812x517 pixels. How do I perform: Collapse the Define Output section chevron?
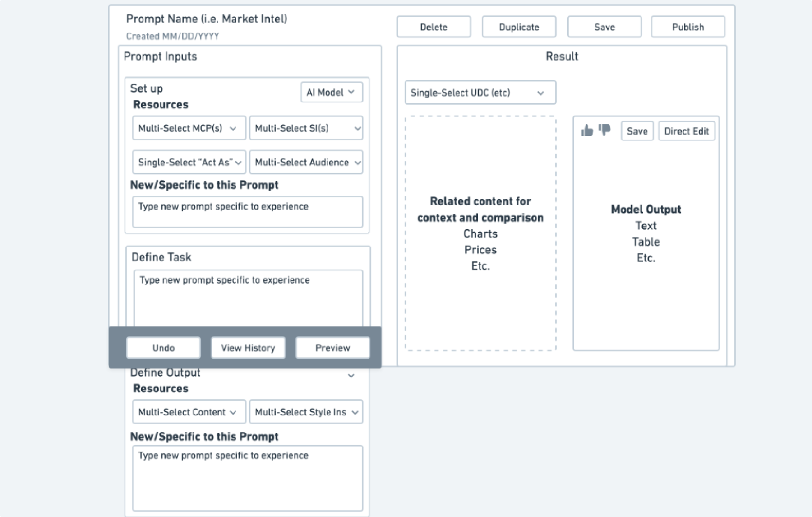351,375
